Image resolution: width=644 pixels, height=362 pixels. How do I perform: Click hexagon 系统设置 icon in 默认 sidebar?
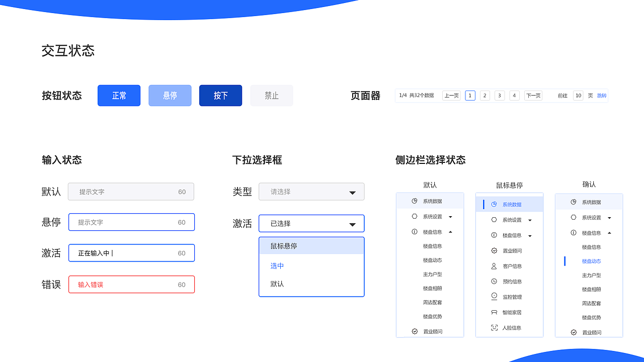tap(415, 217)
